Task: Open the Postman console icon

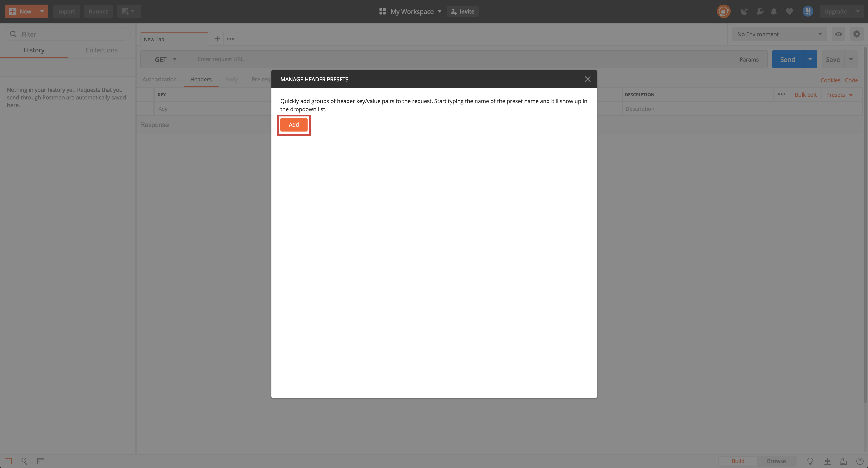Action: pos(41,461)
